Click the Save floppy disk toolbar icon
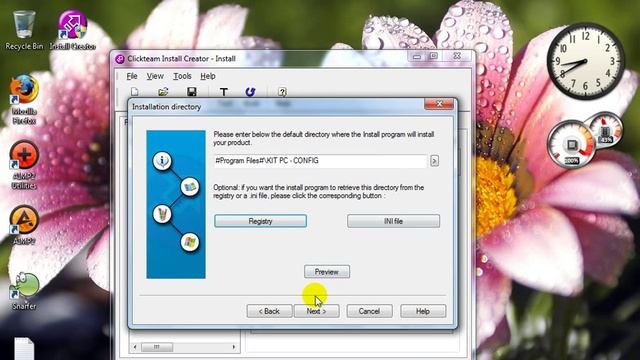Image resolution: width=640 pixels, height=360 pixels. (x=191, y=92)
